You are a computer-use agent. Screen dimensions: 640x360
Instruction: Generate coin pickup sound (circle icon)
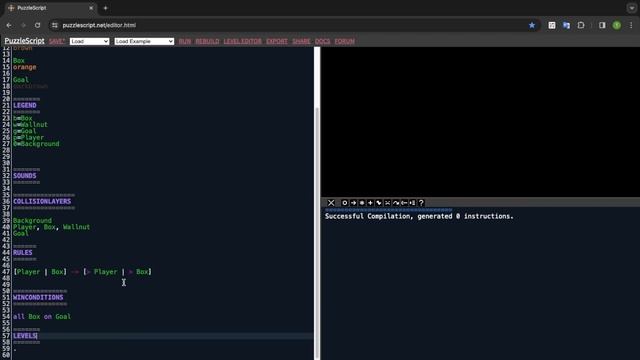pyautogui.click(x=344, y=203)
